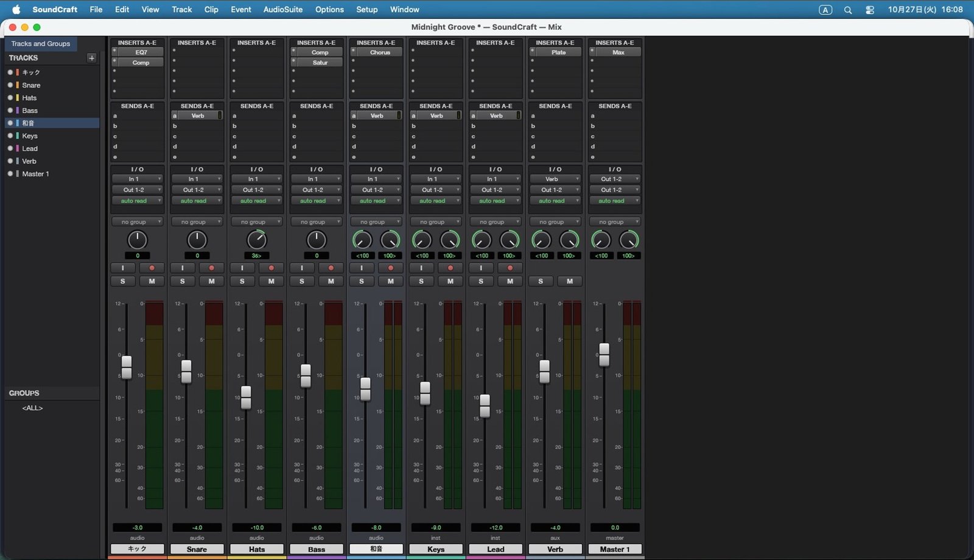Viewport: 974px width, 560px height.
Task: Open the Setup menu
Action: (x=367, y=10)
